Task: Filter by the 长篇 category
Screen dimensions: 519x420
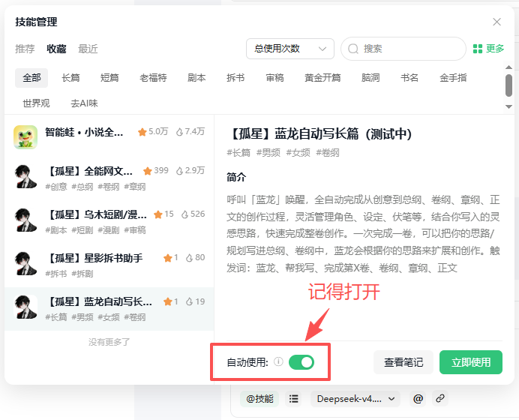Action: 70,78
